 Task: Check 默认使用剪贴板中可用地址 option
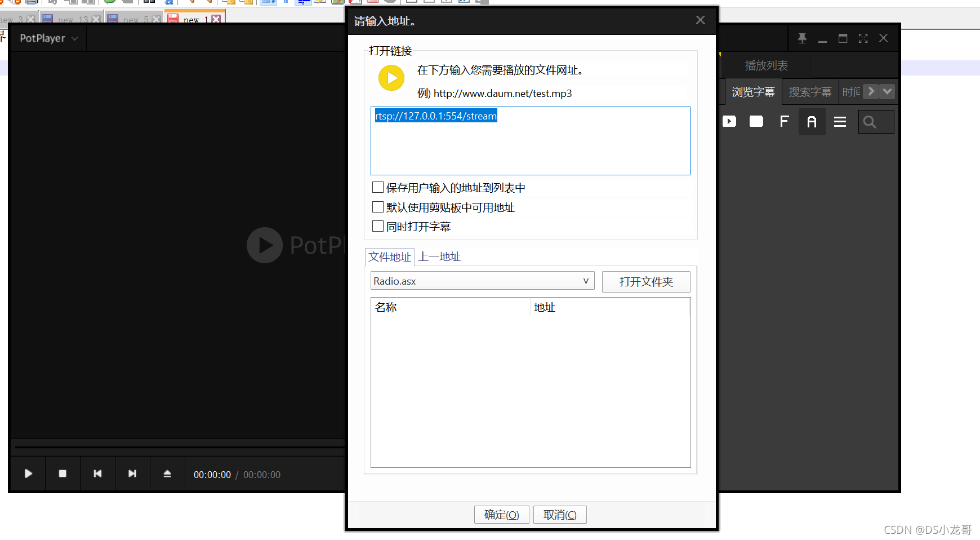click(378, 207)
